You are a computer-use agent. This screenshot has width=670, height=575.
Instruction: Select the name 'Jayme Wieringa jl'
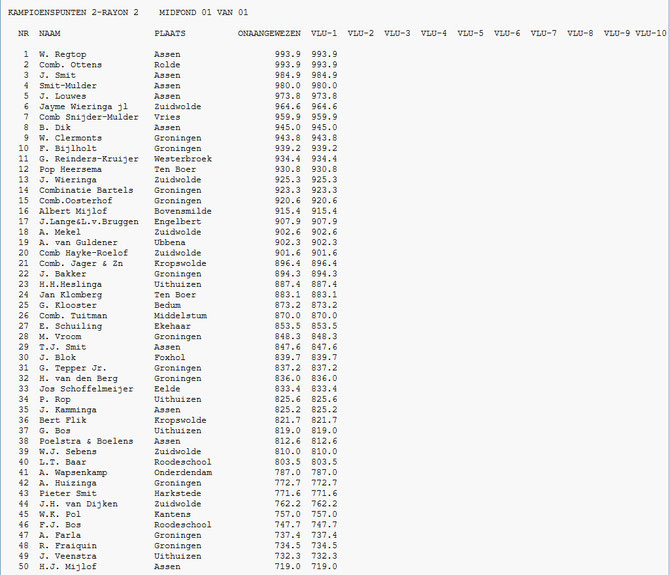(x=83, y=106)
